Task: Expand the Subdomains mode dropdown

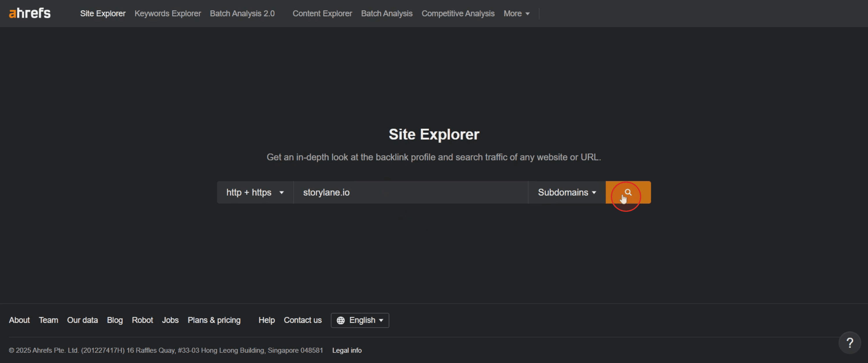Action: tap(567, 192)
